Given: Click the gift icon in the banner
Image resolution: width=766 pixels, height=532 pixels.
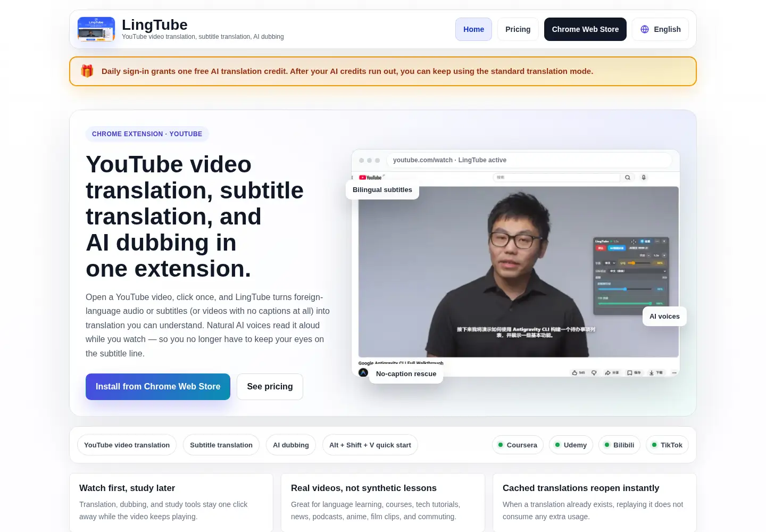Looking at the screenshot, I should click(87, 71).
